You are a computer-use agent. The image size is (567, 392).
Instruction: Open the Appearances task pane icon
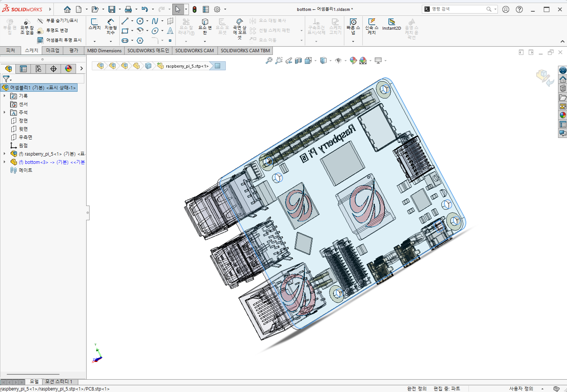click(563, 115)
